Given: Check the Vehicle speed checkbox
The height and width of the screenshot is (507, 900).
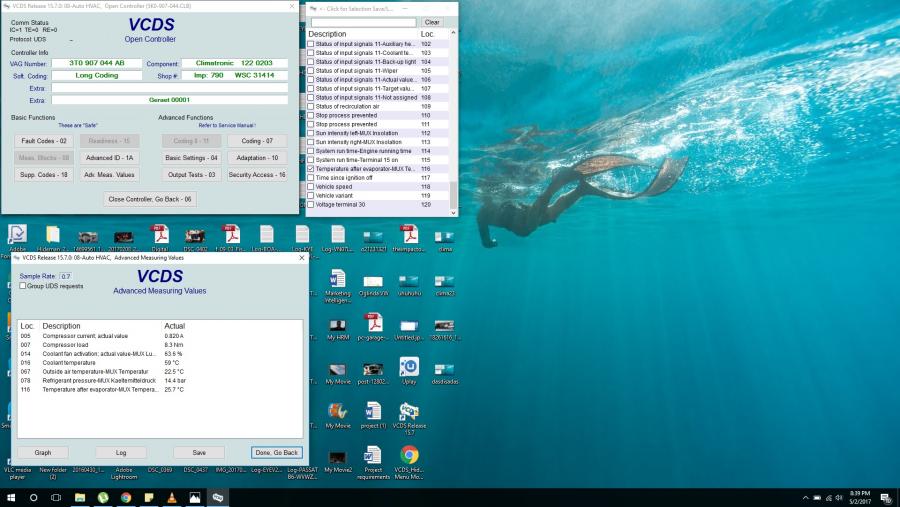Looking at the screenshot, I should pyautogui.click(x=310, y=186).
